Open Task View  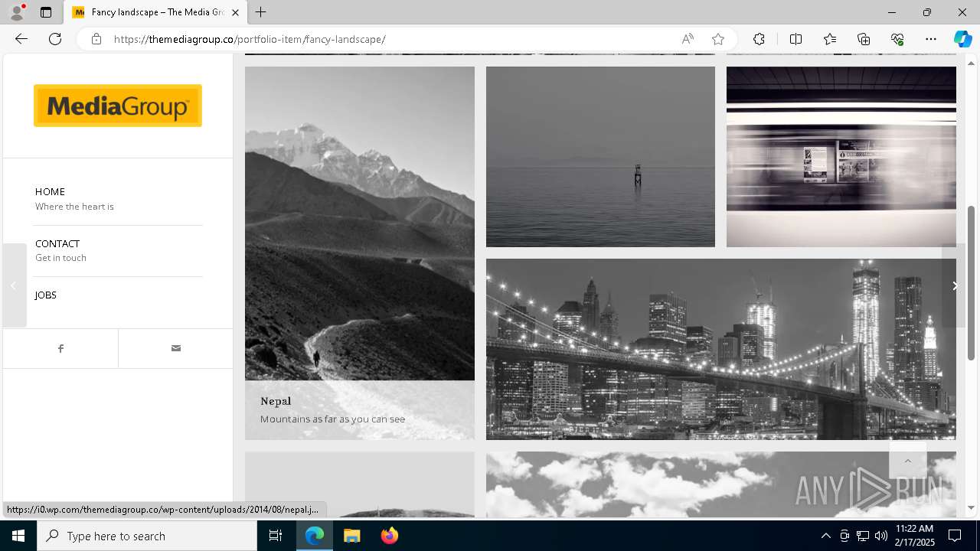[x=276, y=536]
